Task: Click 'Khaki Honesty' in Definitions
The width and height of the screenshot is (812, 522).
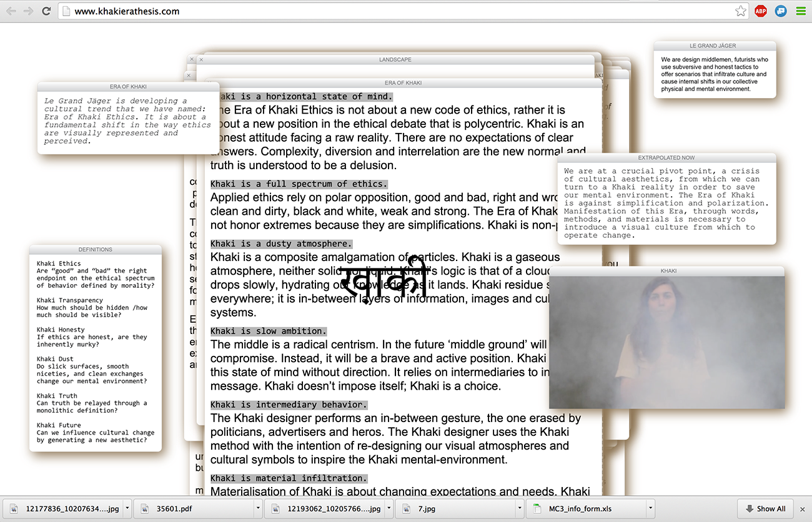Action: pos(61,330)
